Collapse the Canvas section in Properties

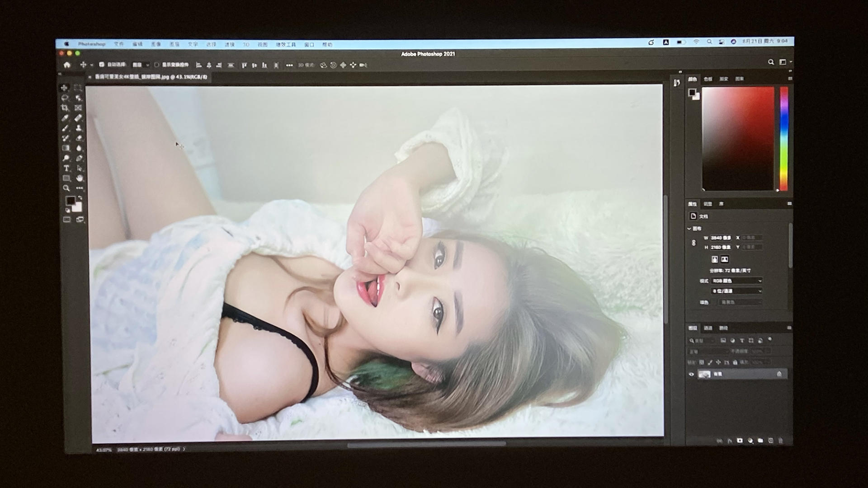(x=689, y=229)
